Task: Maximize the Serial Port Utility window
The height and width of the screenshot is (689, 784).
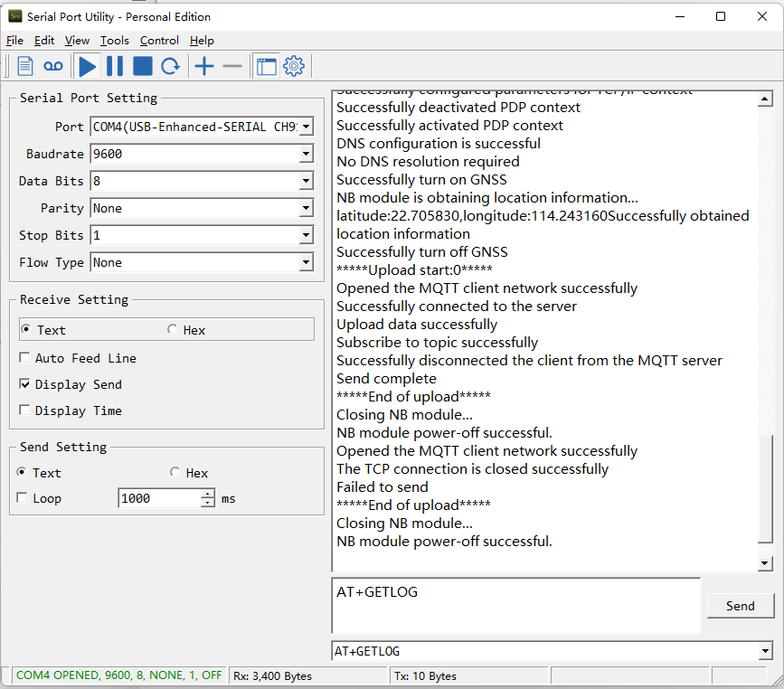Action: pos(721,16)
